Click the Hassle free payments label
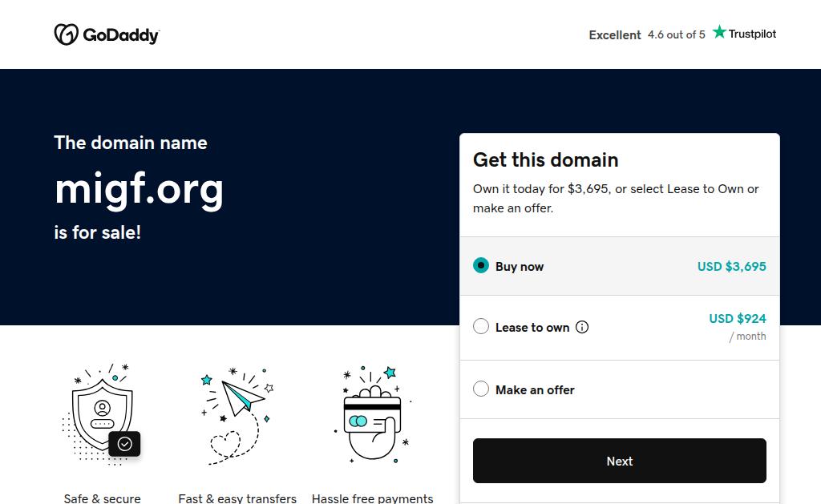 pyautogui.click(x=372, y=498)
